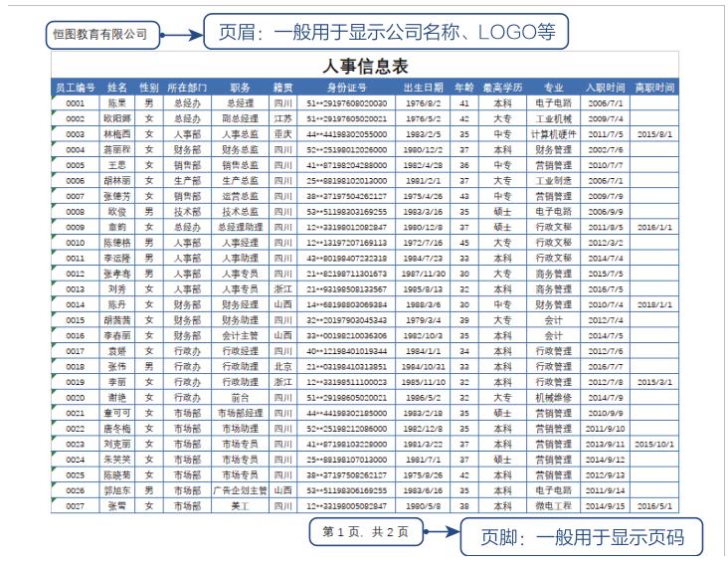Select the leave date cell '2018/1/1'
The width and height of the screenshot is (728, 561).
(x=654, y=305)
